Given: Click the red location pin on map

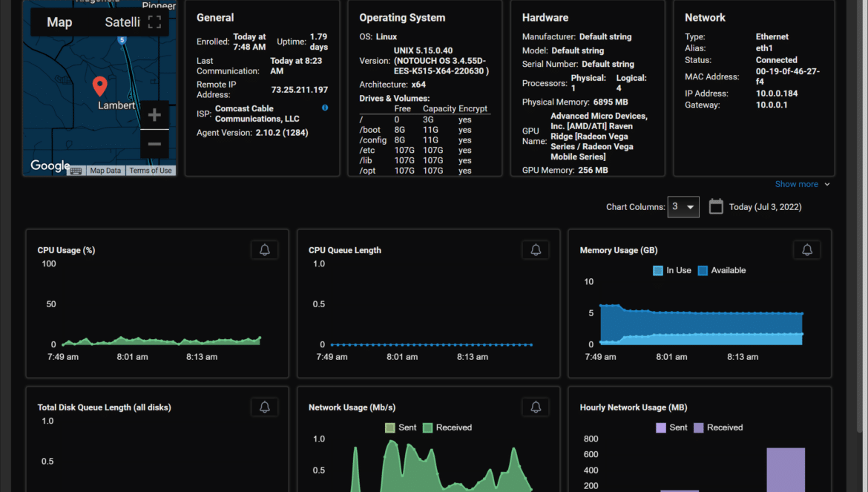Looking at the screenshot, I should 99,86.
